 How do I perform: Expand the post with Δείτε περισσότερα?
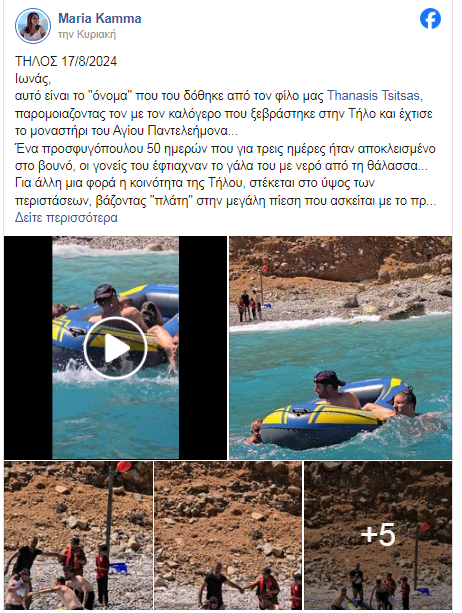(66, 217)
